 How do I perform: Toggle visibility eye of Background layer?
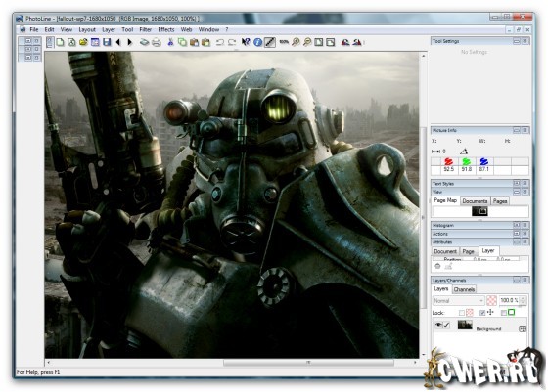coord(438,325)
